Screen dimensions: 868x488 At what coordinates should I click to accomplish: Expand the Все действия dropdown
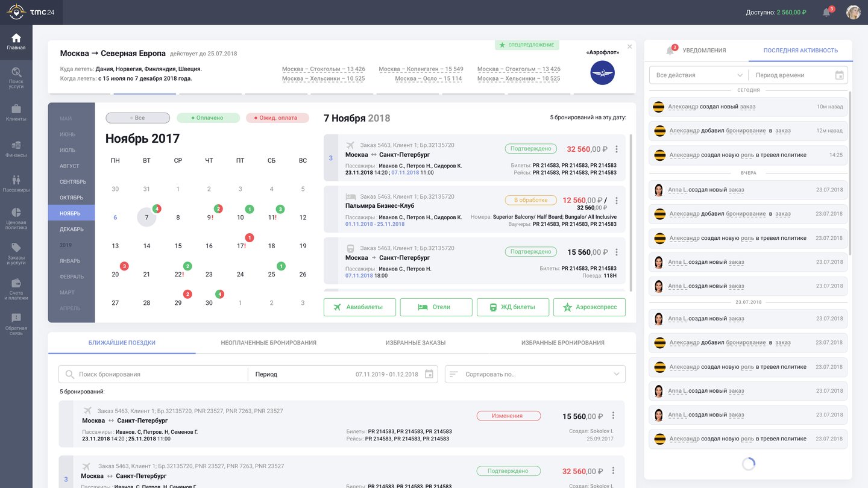(699, 75)
